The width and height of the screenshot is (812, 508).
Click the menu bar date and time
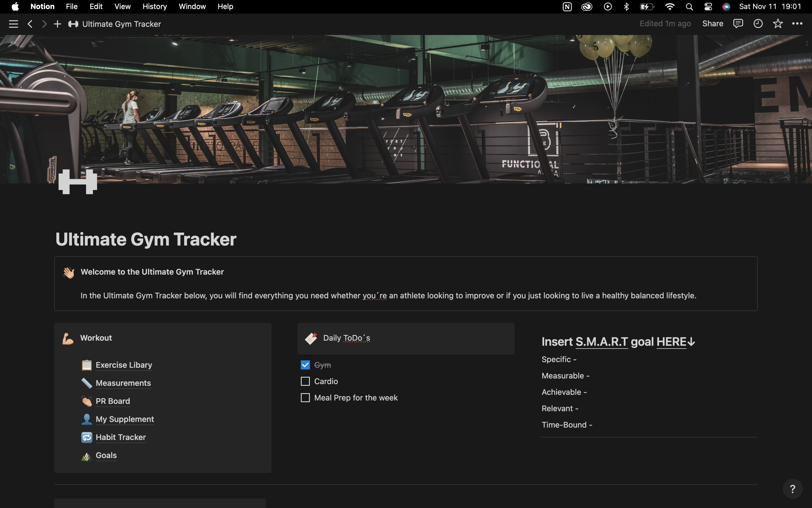tap(770, 7)
